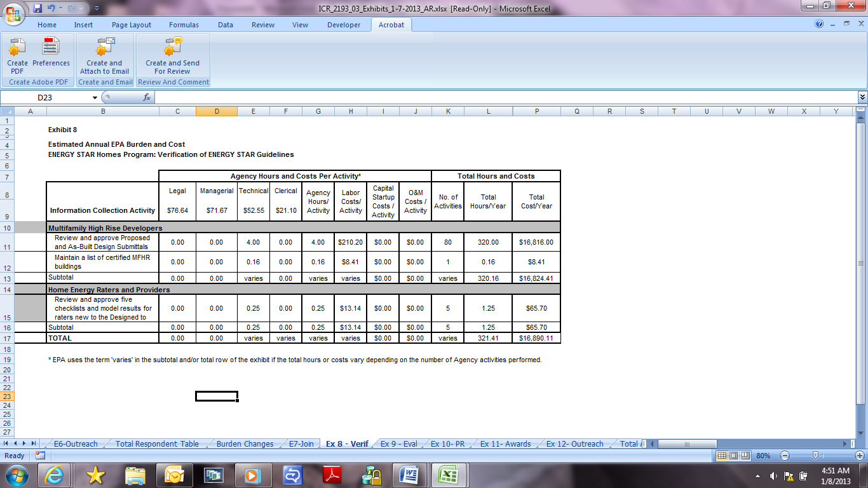
Task: Click the Zoom In plus button
Action: pos(860,456)
